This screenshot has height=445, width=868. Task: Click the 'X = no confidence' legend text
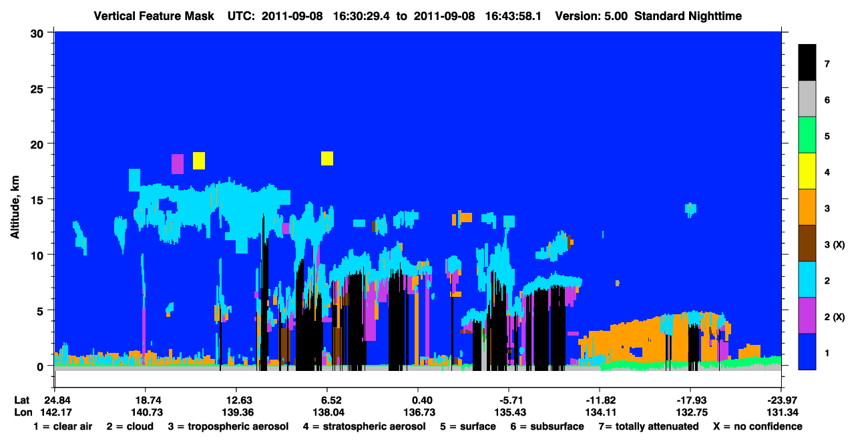pos(757,426)
